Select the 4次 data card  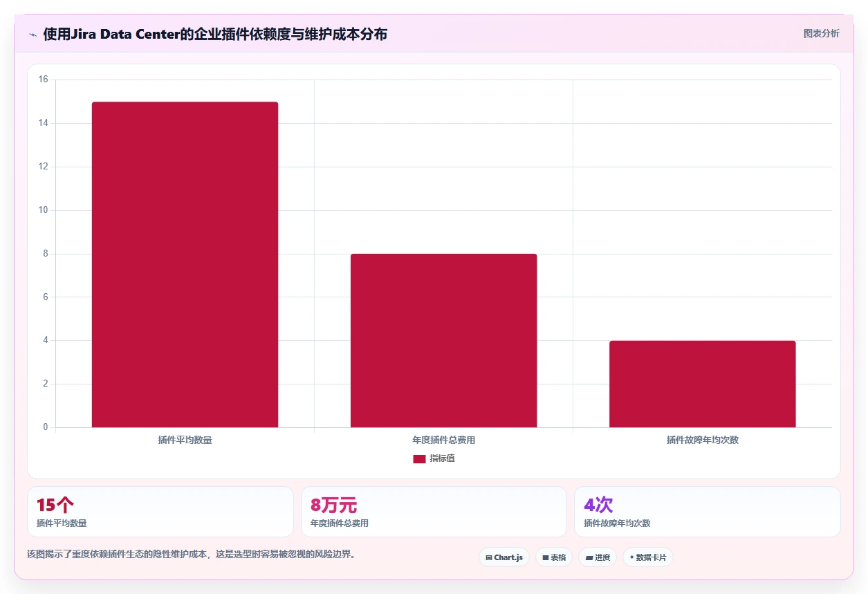[x=708, y=512]
